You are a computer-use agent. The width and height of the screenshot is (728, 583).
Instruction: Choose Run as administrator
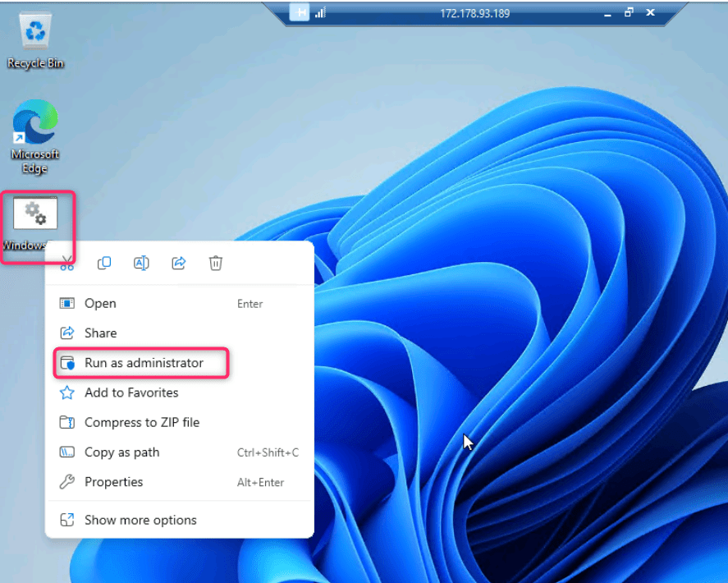point(144,362)
